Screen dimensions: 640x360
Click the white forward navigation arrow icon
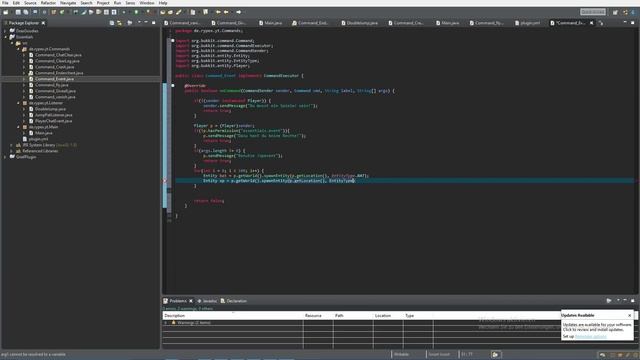click(239, 12)
